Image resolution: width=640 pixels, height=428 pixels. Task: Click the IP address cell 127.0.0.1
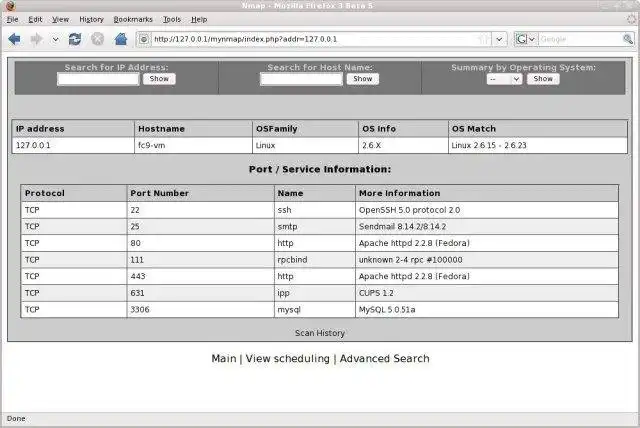click(73, 145)
